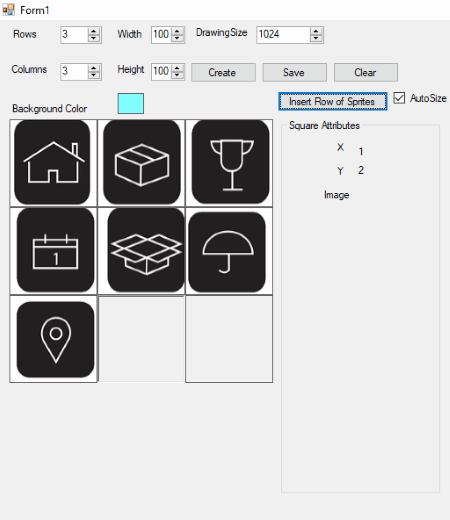
Task: Click the Form1 application icon
Action: (8, 10)
